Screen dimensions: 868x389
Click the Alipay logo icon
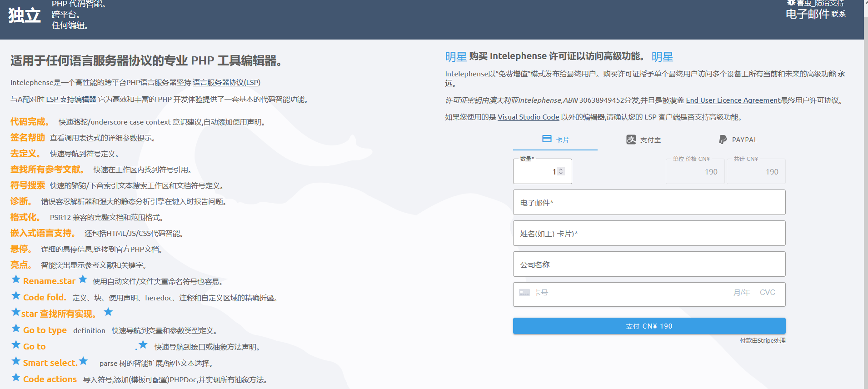coord(631,140)
